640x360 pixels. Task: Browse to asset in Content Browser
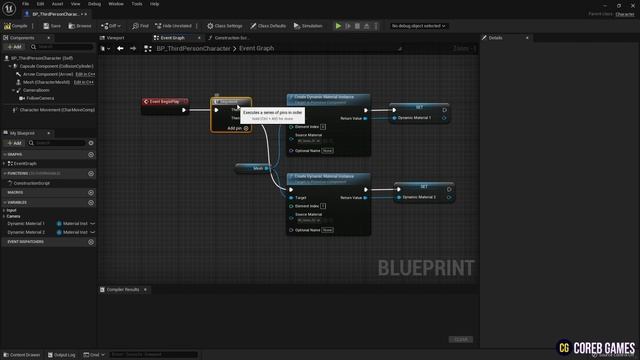pos(80,26)
